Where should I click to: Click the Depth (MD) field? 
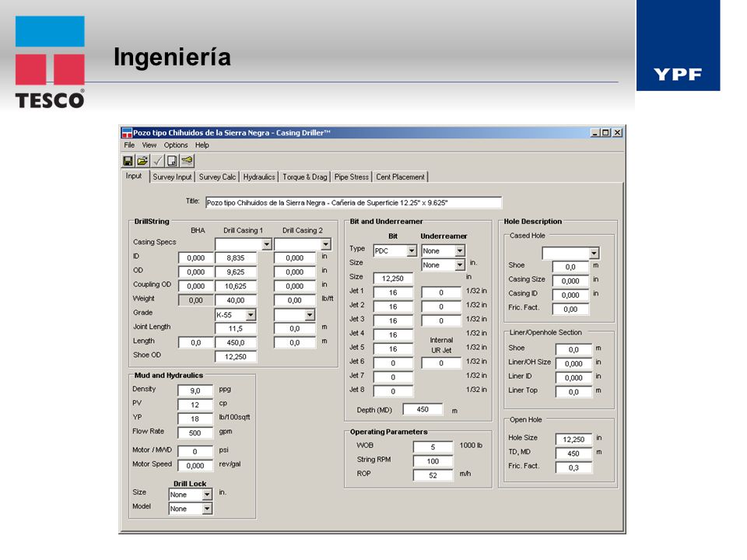click(423, 410)
